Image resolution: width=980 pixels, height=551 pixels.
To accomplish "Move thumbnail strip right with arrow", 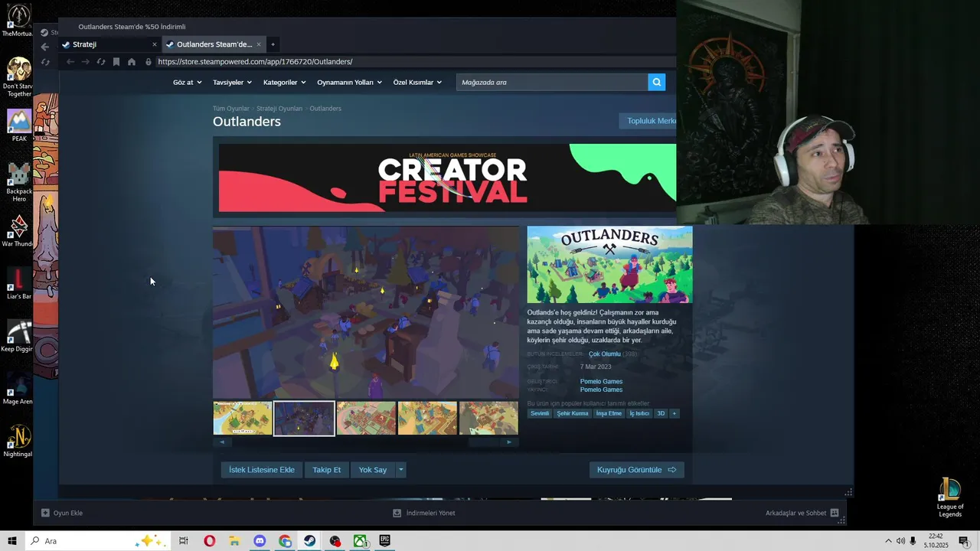I will (509, 442).
